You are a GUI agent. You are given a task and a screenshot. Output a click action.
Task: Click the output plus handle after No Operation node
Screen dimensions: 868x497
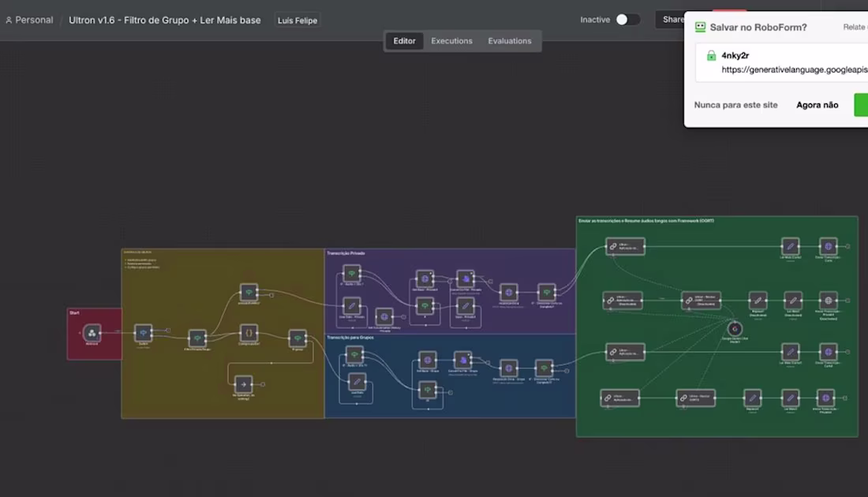pos(263,384)
